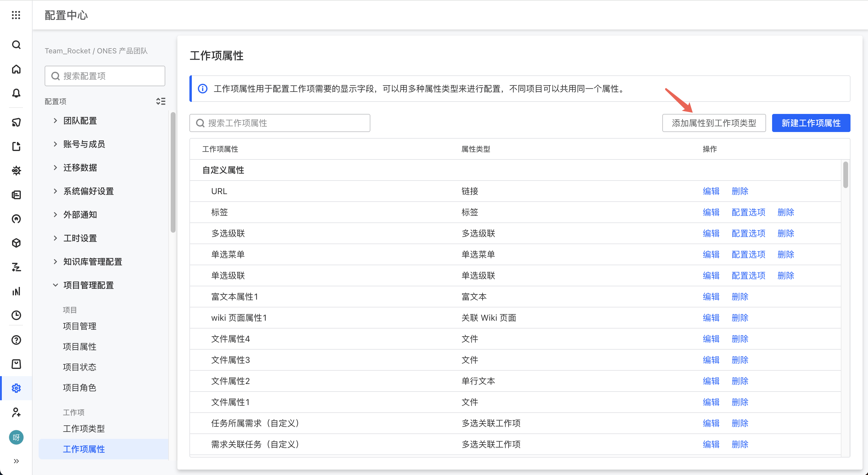Open the bug tracking icon
868x475 pixels.
coord(16,170)
